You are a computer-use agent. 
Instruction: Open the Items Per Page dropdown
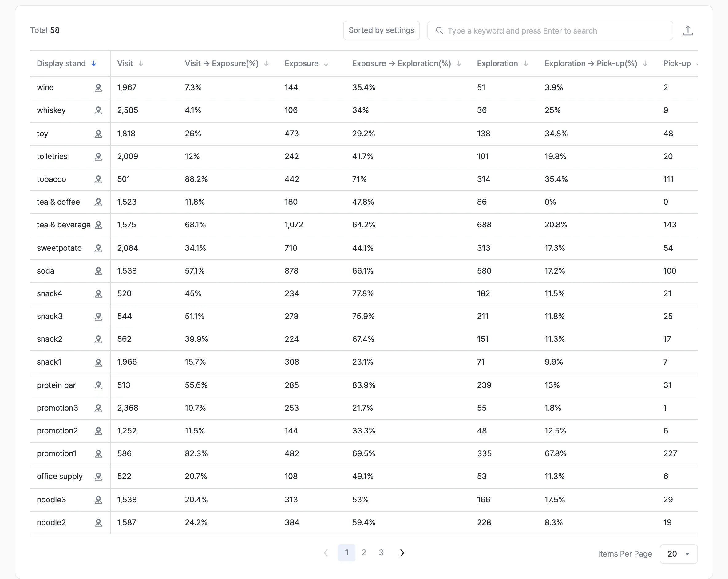[679, 554]
